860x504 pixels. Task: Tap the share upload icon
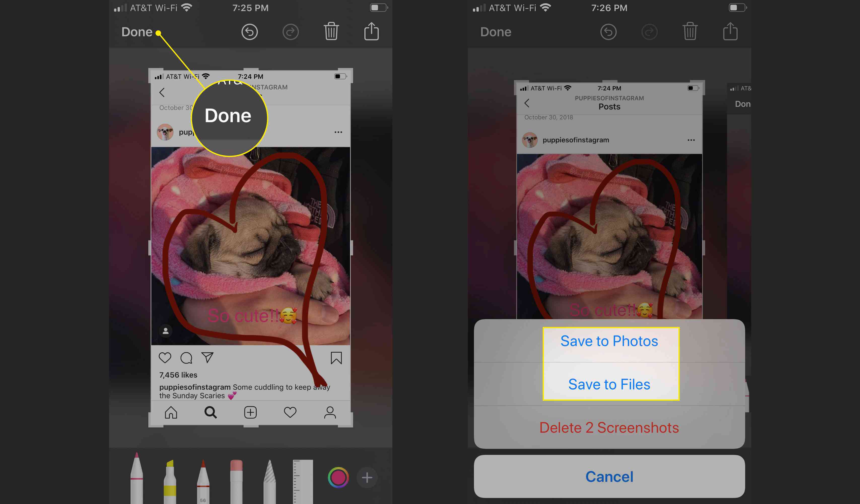pos(372,31)
